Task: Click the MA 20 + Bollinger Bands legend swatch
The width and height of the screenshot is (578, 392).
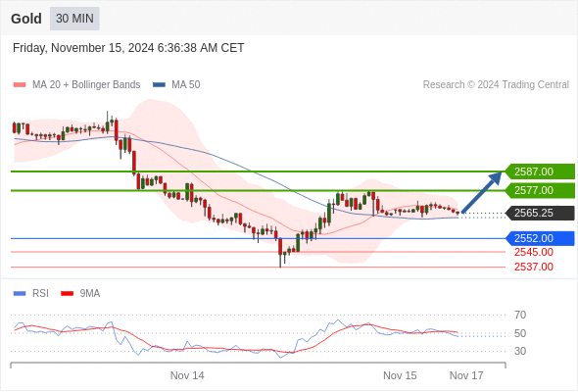Action: [x=20, y=85]
